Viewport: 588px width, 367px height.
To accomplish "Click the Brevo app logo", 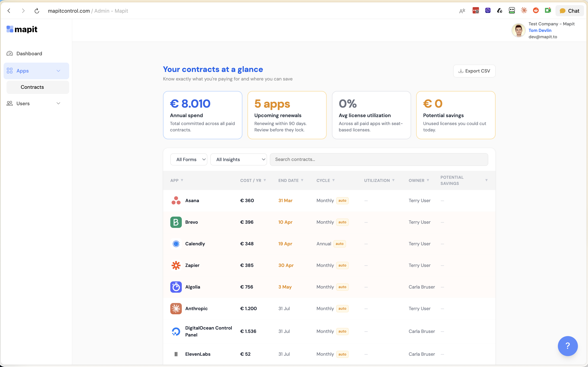I will pos(176,222).
